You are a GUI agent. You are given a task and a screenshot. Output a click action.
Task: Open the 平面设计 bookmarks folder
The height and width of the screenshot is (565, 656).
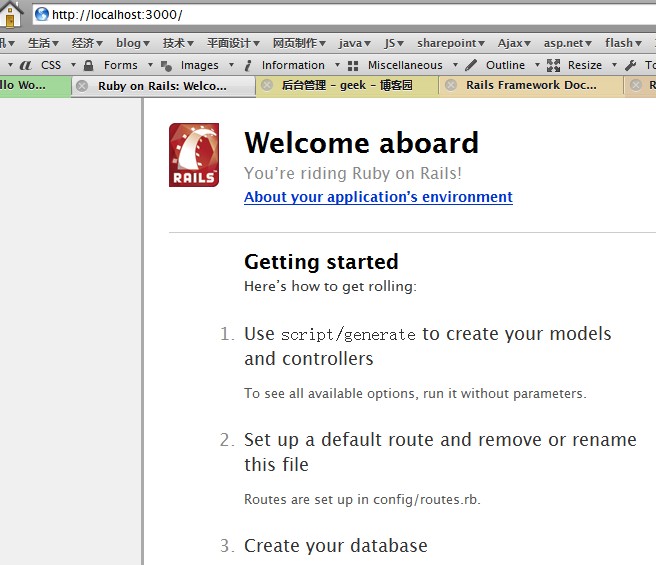pos(233,43)
